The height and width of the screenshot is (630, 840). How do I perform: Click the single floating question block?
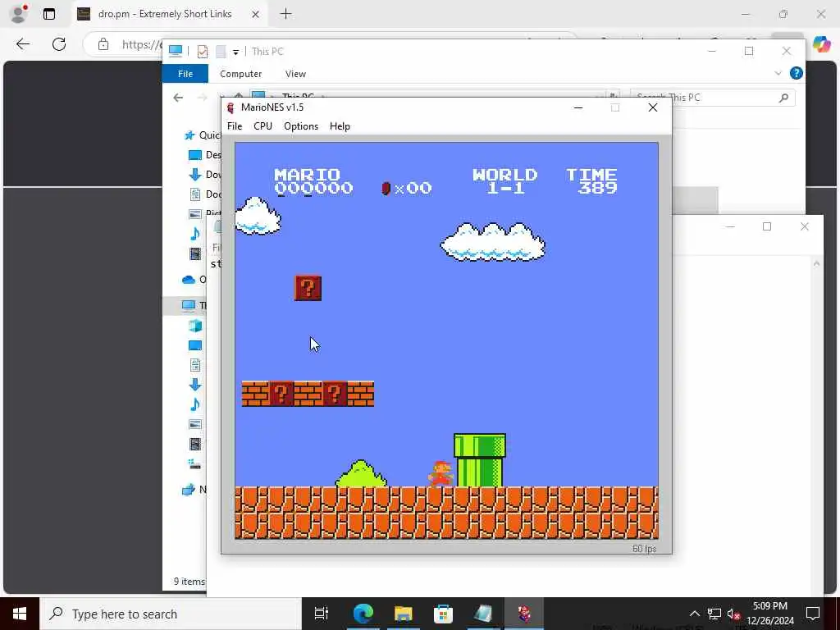click(308, 288)
